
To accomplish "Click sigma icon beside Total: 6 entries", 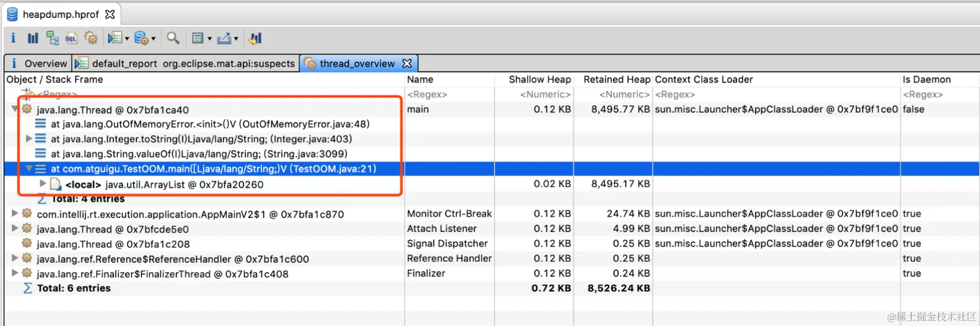I will coord(27,288).
